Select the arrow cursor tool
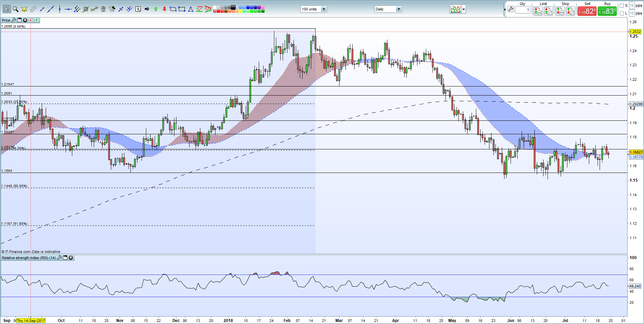The height and width of the screenshot is (324, 644). coord(7,9)
